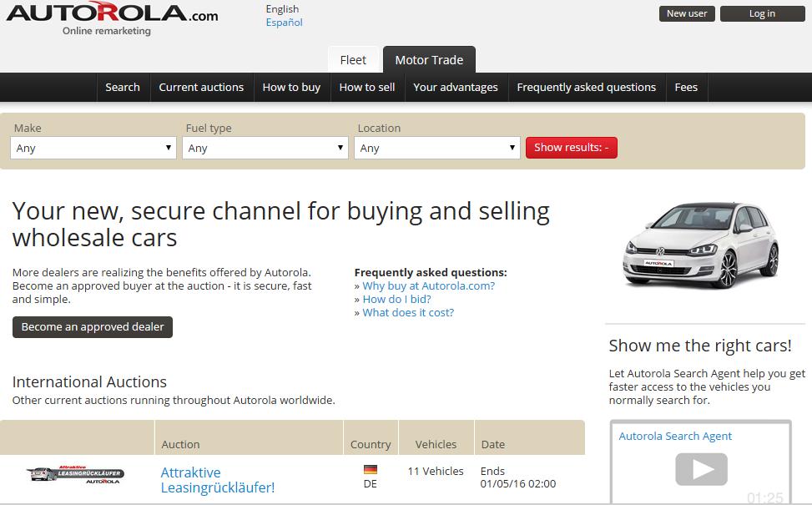Image resolution: width=812 pixels, height=505 pixels.
Task: Open Why buy at Autorola.com? link
Action: [x=429, y=286]
